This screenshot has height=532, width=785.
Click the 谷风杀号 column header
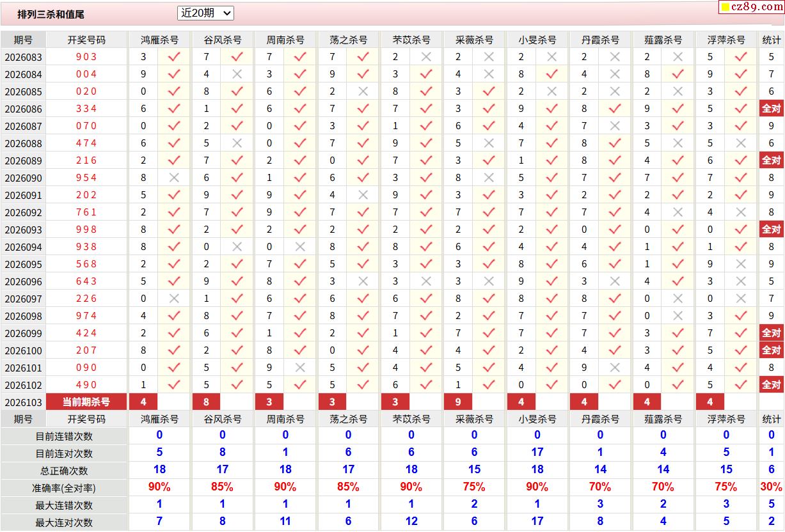tap(223, 40)
